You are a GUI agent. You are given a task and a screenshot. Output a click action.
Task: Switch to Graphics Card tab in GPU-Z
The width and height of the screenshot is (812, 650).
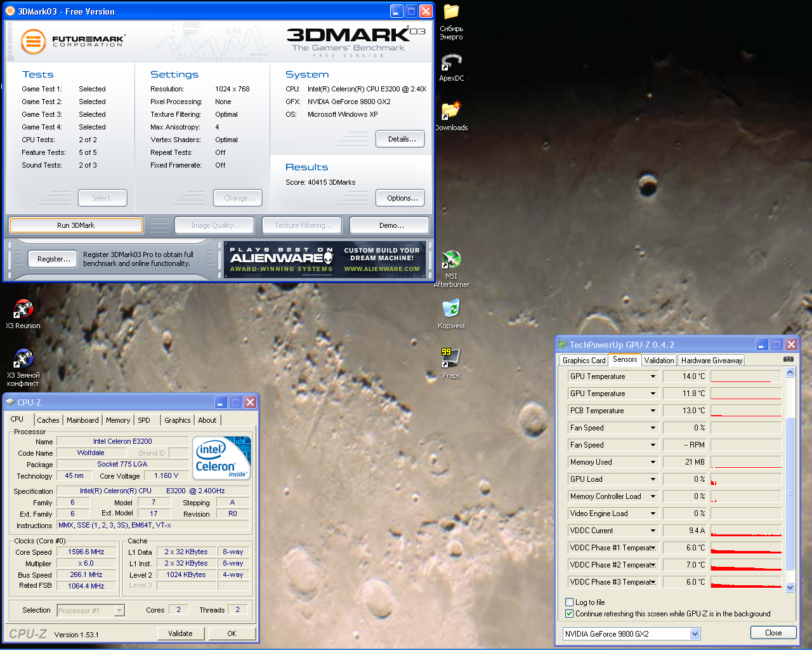(584, 361)
